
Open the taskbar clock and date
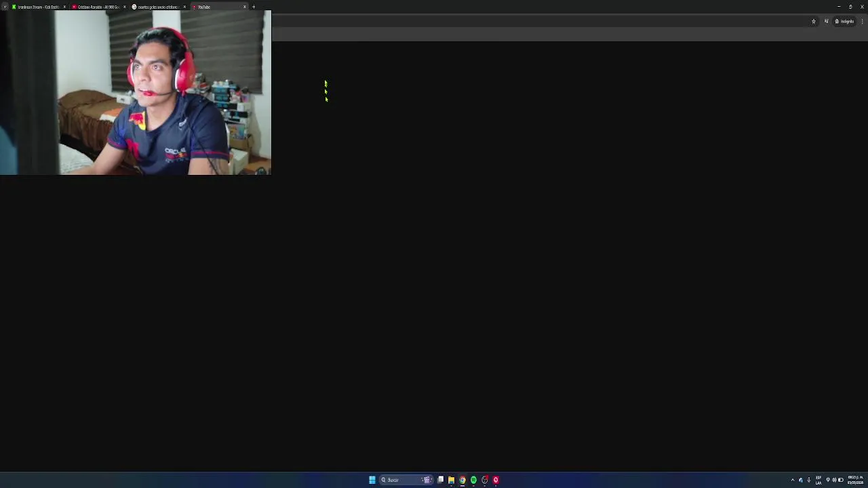(855, 480)
